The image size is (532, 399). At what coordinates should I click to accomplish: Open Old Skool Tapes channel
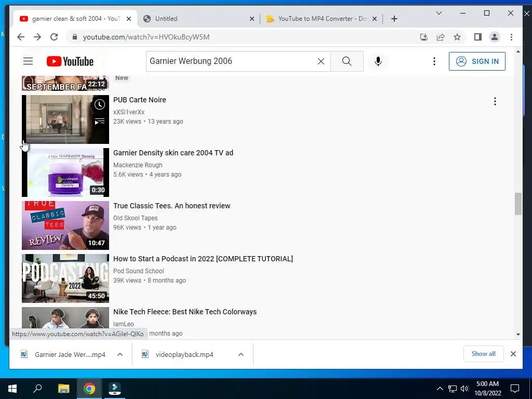tap(136, 218)
